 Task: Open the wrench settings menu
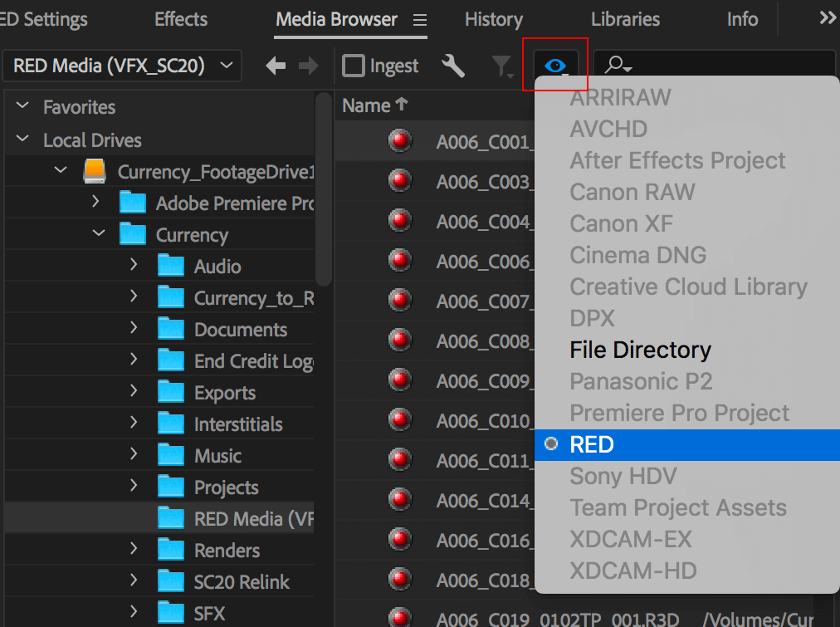coord(453,66)
